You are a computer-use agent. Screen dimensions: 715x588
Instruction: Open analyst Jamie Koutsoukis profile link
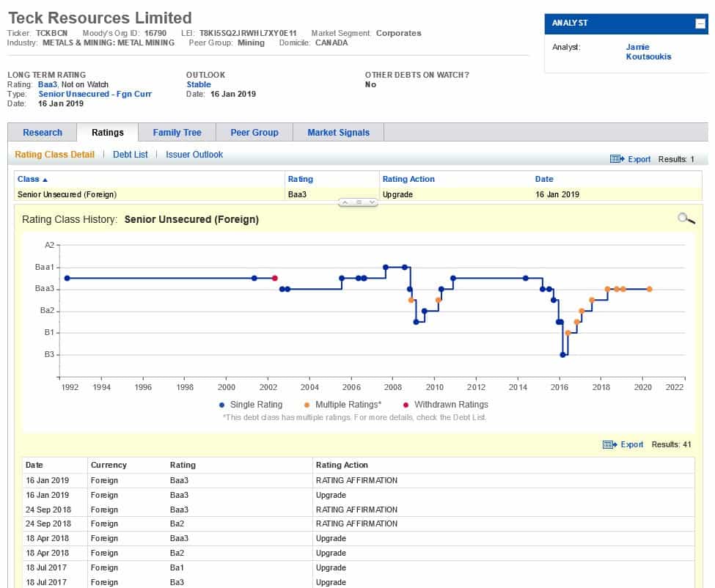tap(648, 52)
